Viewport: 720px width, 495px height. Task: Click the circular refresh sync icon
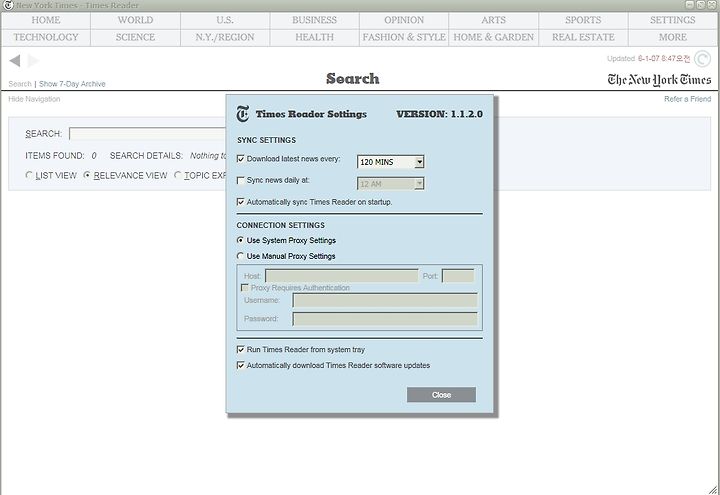[x=703, y=59]
